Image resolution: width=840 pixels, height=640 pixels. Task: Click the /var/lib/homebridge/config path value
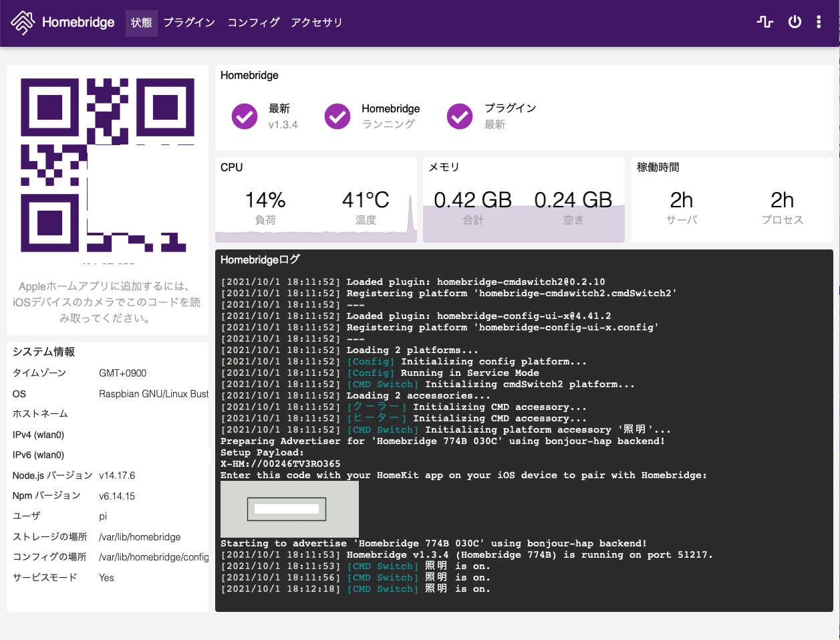[154, 557]
